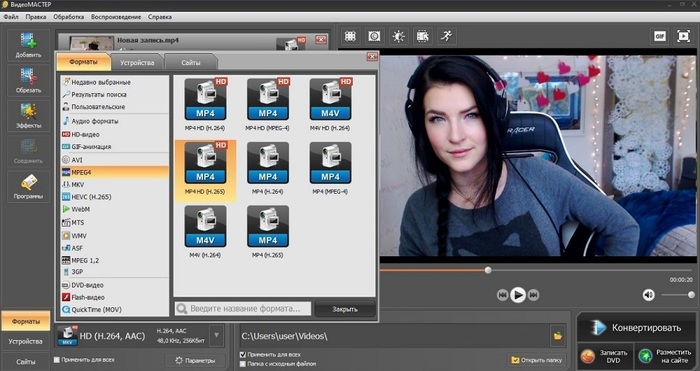Open the Воспроизведение menu
Viewport: 700px width, 371px height.
116,17
